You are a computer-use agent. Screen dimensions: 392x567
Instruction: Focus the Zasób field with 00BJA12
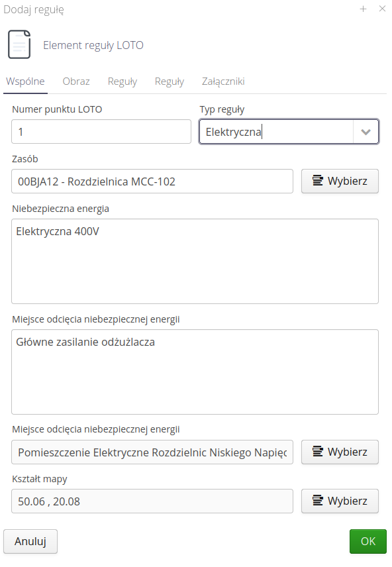[x=152, y=181]
